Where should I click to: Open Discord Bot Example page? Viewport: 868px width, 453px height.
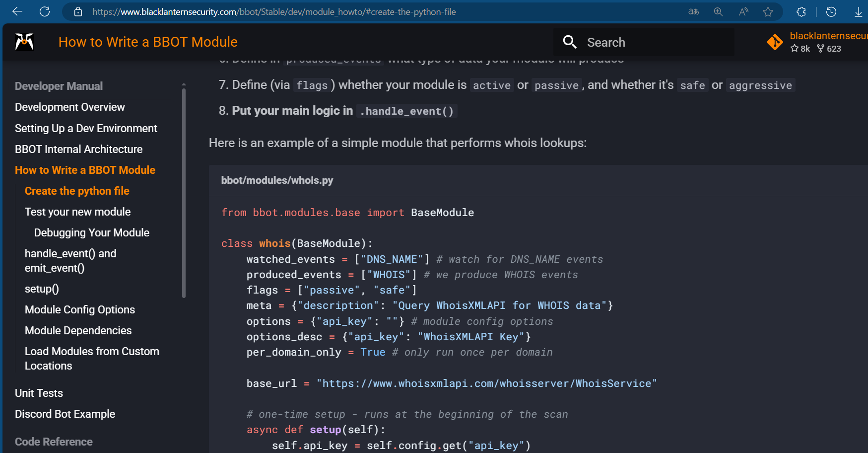tap(65, 414)
